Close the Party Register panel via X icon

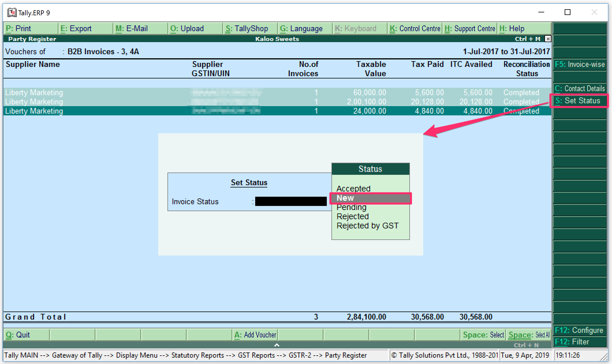pyautogui.click(x=548, y=39)
